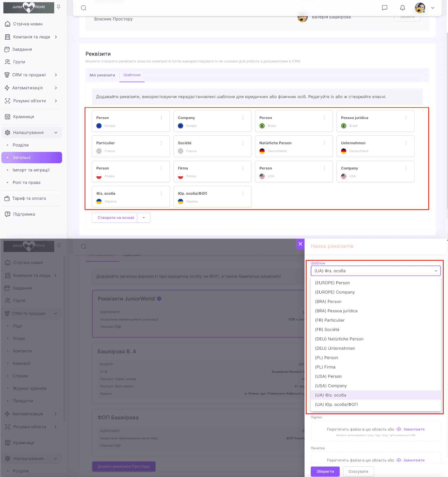The image size is (448, 477).
Task: Open options menu for Pessoa jurídica template
Action: tap(406, 118)
